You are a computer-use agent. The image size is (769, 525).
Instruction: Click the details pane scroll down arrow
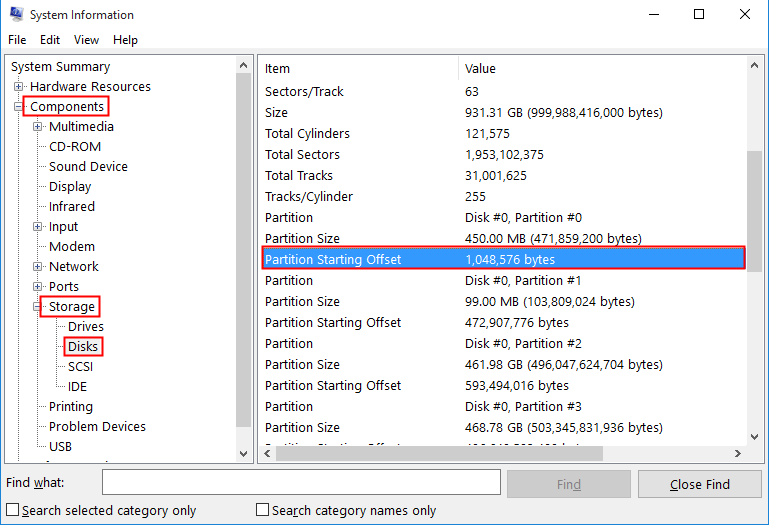(x=754, y=437)
